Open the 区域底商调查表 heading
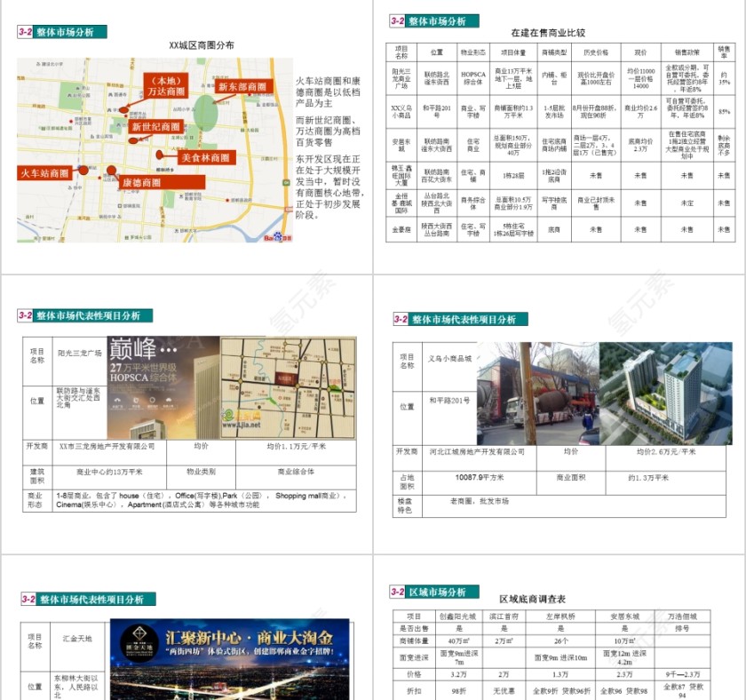Image resolution: width=746 pixels, height=700 pixels. click(533, 598)
